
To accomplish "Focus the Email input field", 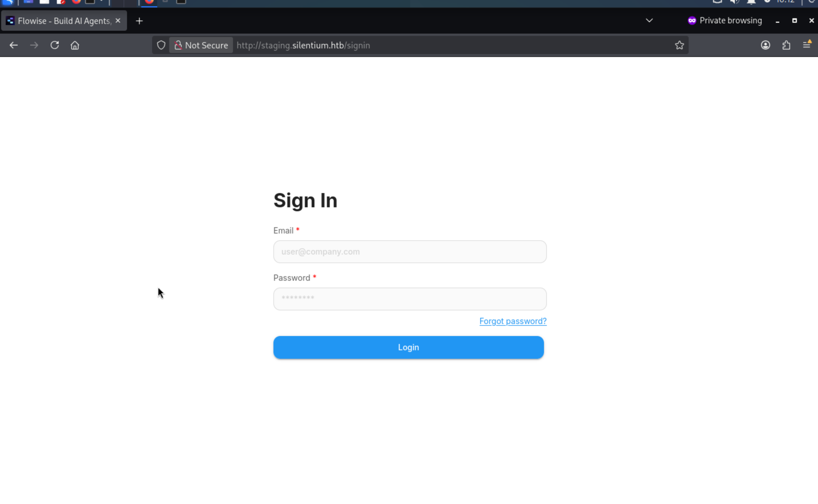I will point(410,252).
